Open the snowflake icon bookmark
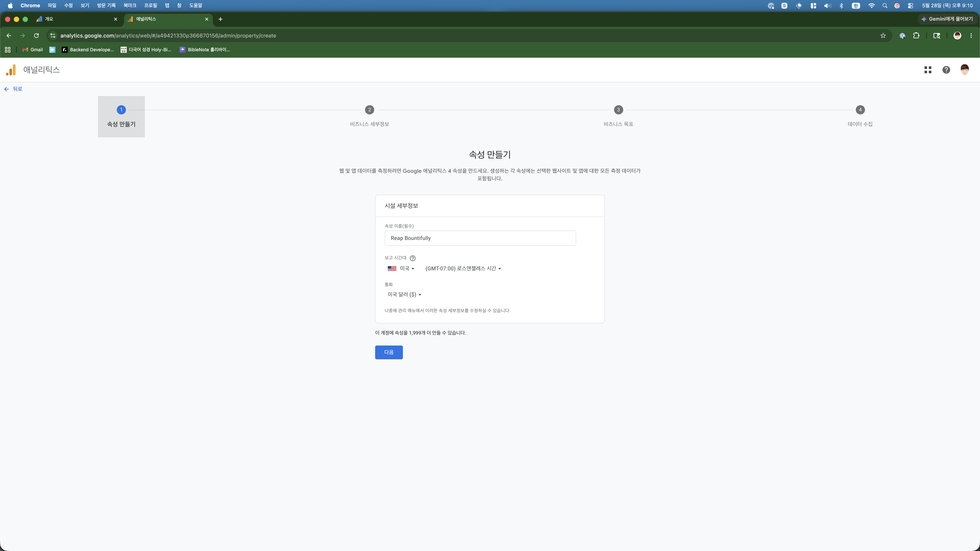 coord(52,50)
